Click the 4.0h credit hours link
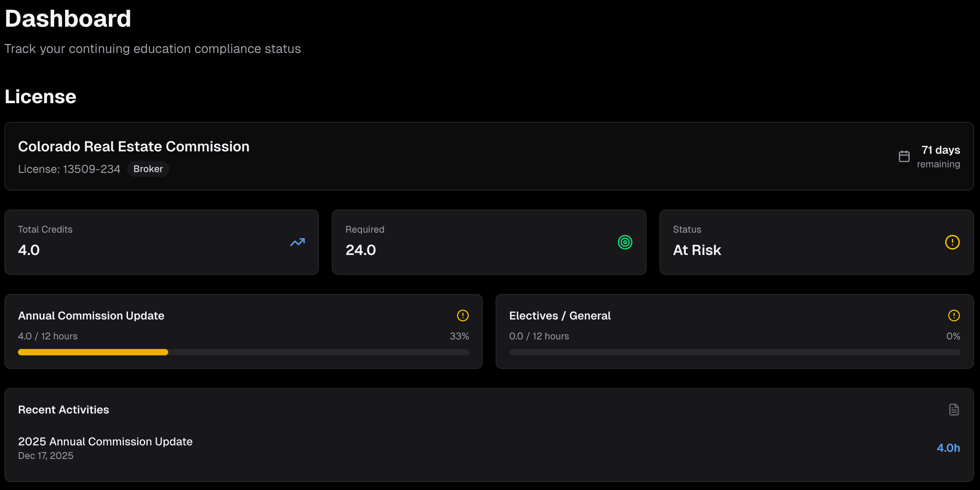Image resolution: width=980 pixels, height=490 pixels. pyautogui.click(x=949, y=448)
